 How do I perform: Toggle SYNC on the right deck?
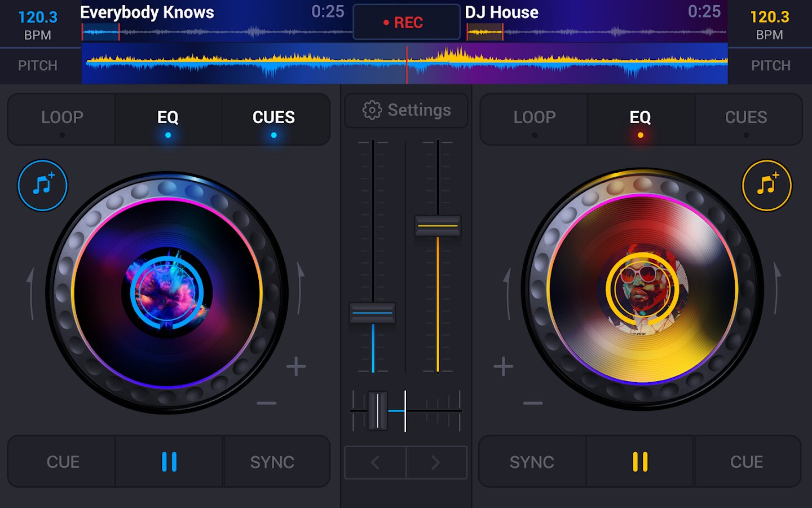pos(532,462)
